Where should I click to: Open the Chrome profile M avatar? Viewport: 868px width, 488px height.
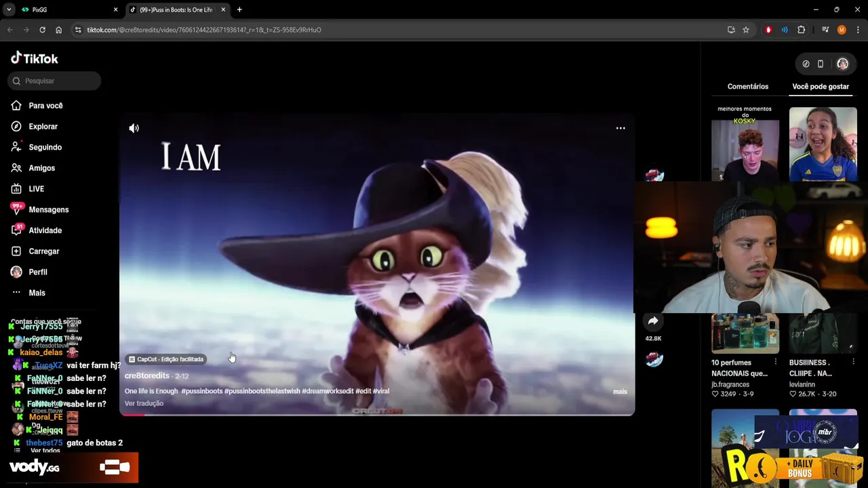pos(842,30)
